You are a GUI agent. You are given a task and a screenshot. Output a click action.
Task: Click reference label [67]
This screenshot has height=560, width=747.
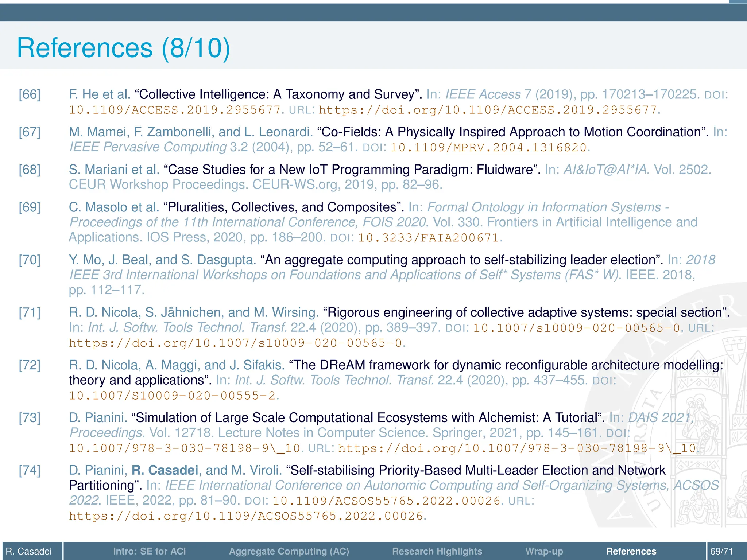(x=30, y=132)
